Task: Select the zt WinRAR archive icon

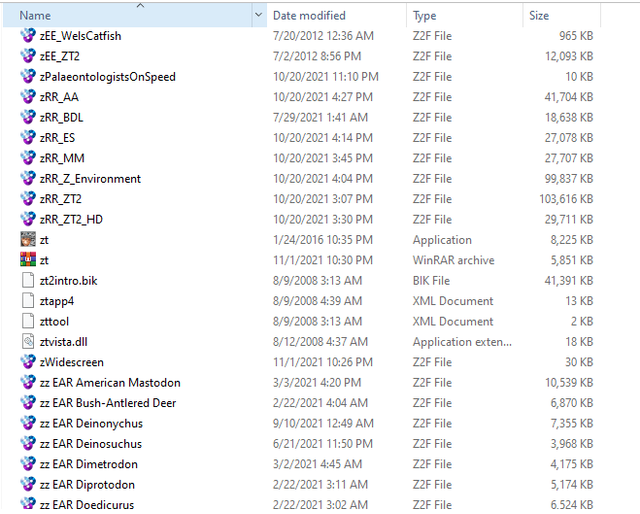Action: [28, 260]
